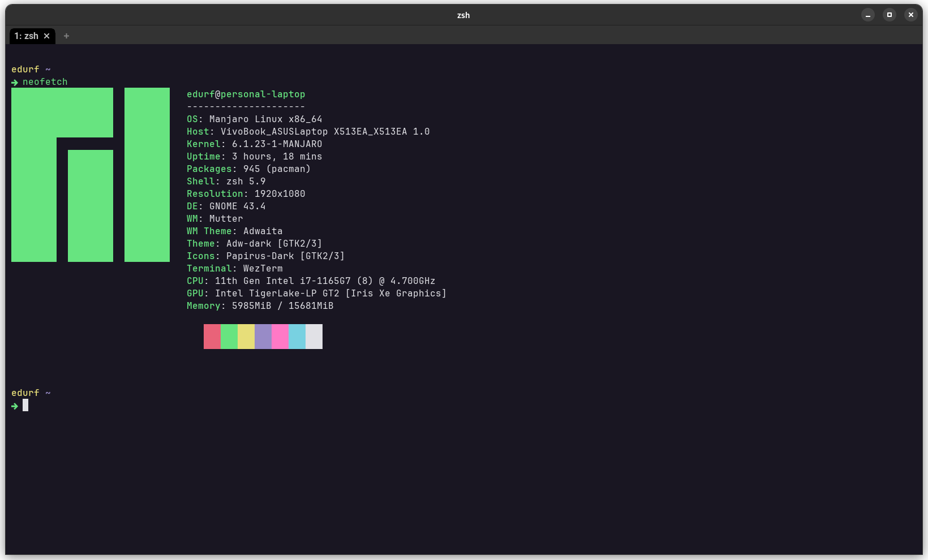Viewport: 928px width, 560px height.
Task: Click 'Resolution: 1920x1080' line
Action: tap(246, 194)
